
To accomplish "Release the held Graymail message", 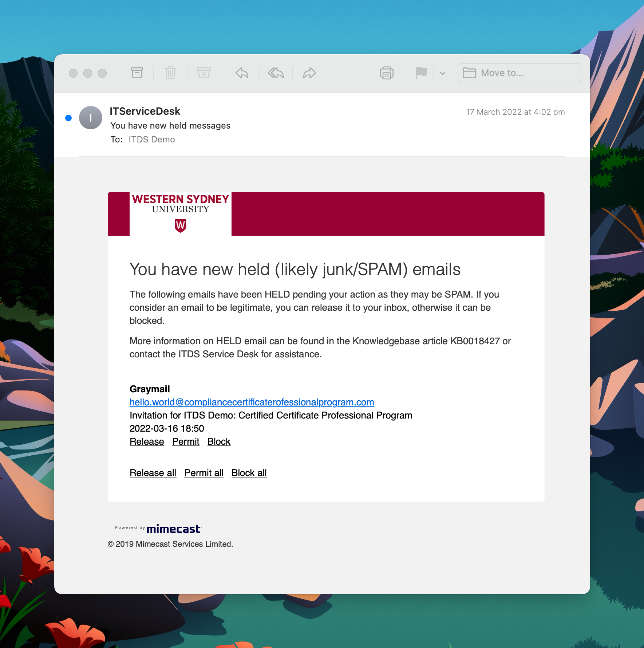I will tap(147, 441).
